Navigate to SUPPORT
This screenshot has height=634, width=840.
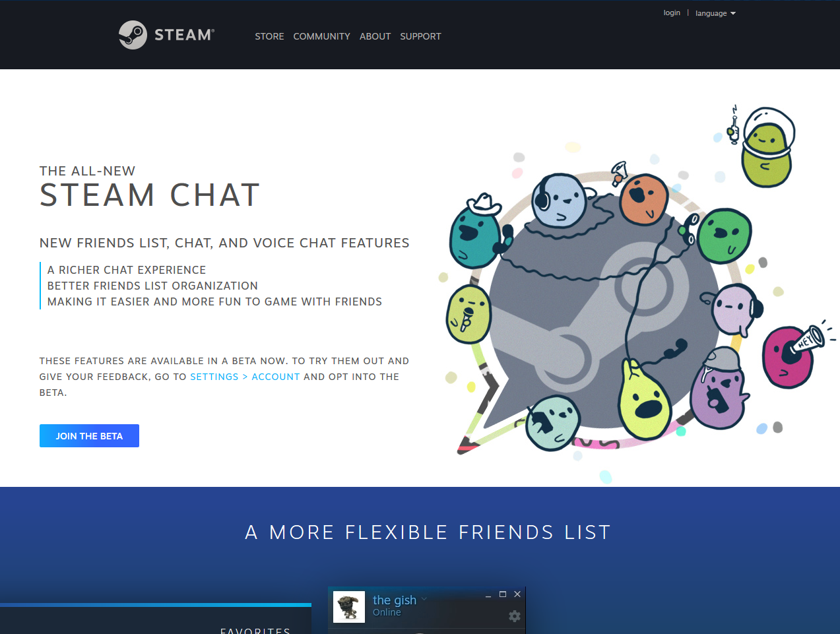[x=420, y=36]
